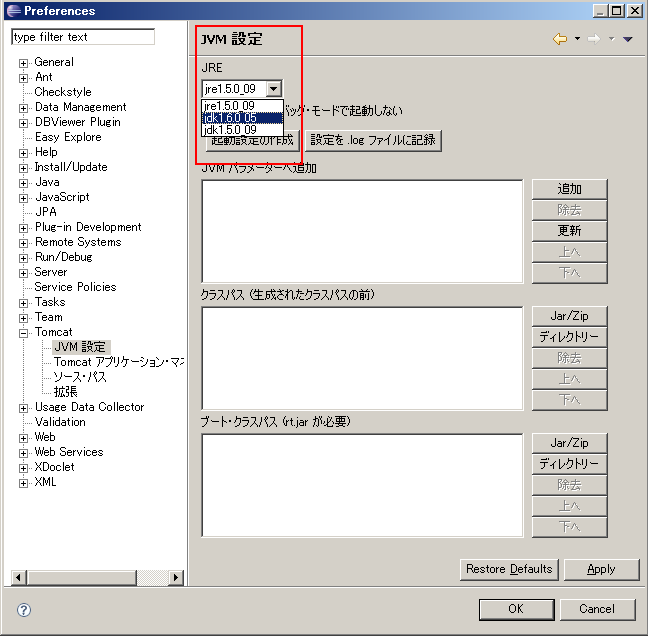This screenshot has width=648, height=636.
Task: Click the tree's horizontal scrollbar right arrow
Action: (176, 577)
